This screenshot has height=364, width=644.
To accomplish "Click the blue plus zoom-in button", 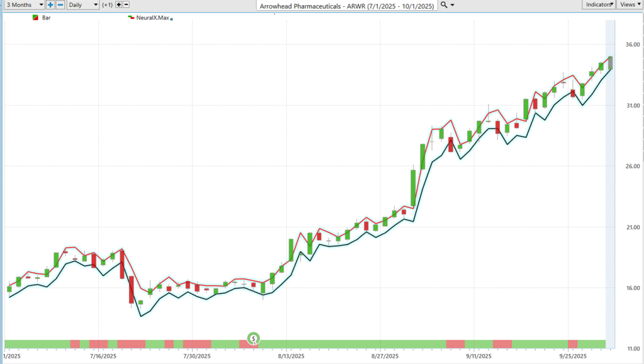I will 50,5.
